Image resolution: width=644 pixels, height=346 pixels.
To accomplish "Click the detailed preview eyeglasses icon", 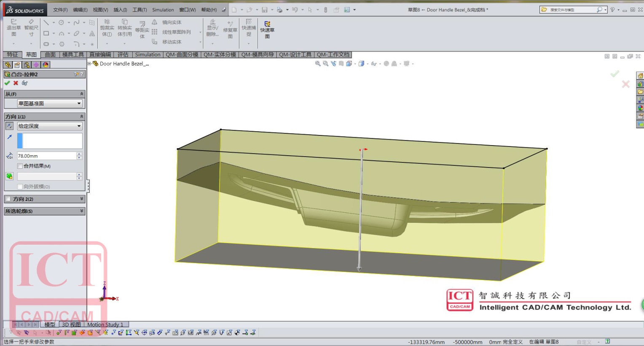I will [x=25, y=83].
